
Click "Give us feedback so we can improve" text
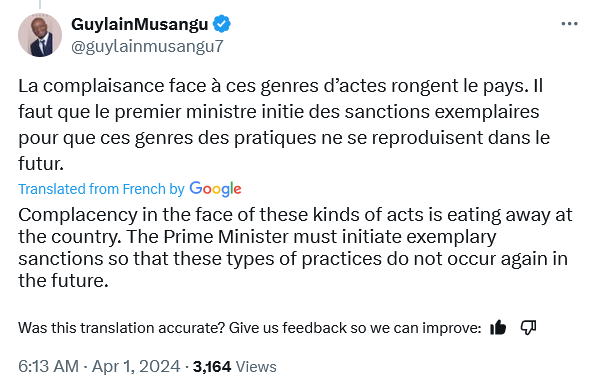(x=353, y=328)
